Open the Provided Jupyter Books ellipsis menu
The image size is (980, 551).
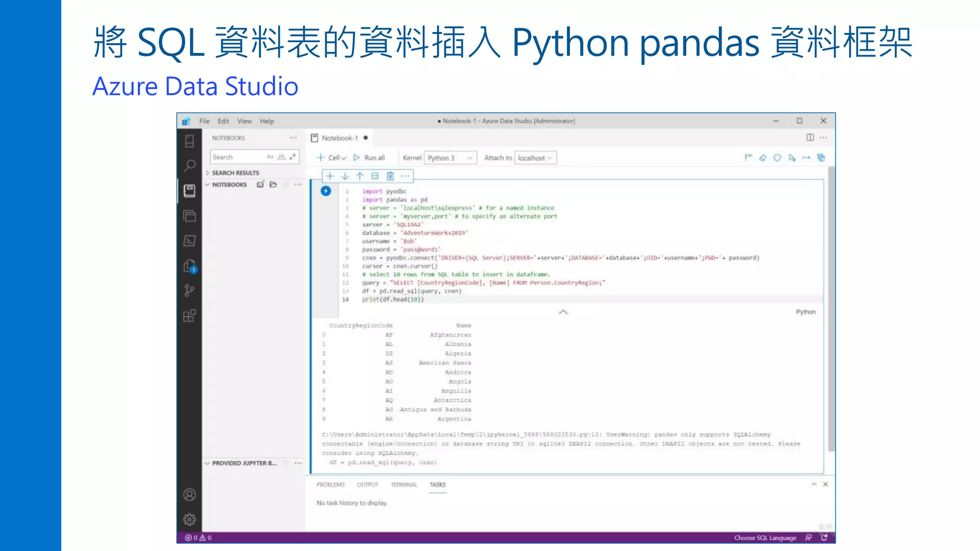pos(298,463)
